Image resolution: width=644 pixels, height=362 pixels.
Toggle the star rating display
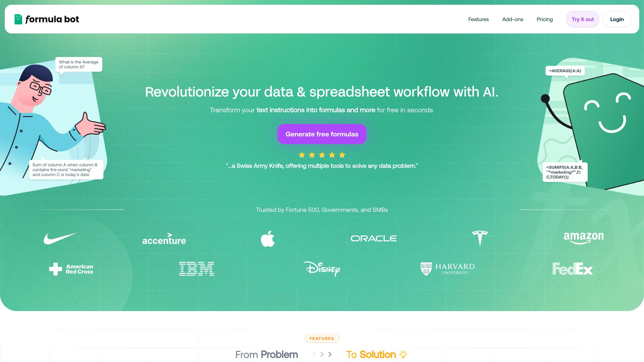click(x=322, y=155)
